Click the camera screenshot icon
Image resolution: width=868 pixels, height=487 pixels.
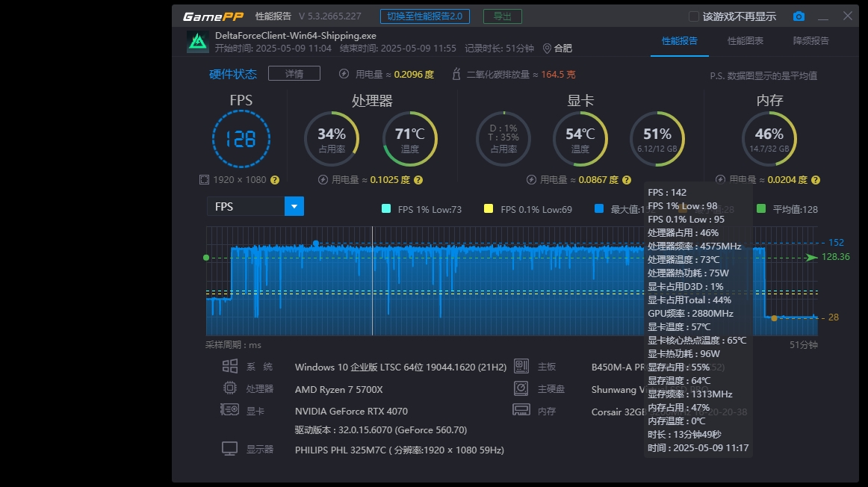(799, 16)
